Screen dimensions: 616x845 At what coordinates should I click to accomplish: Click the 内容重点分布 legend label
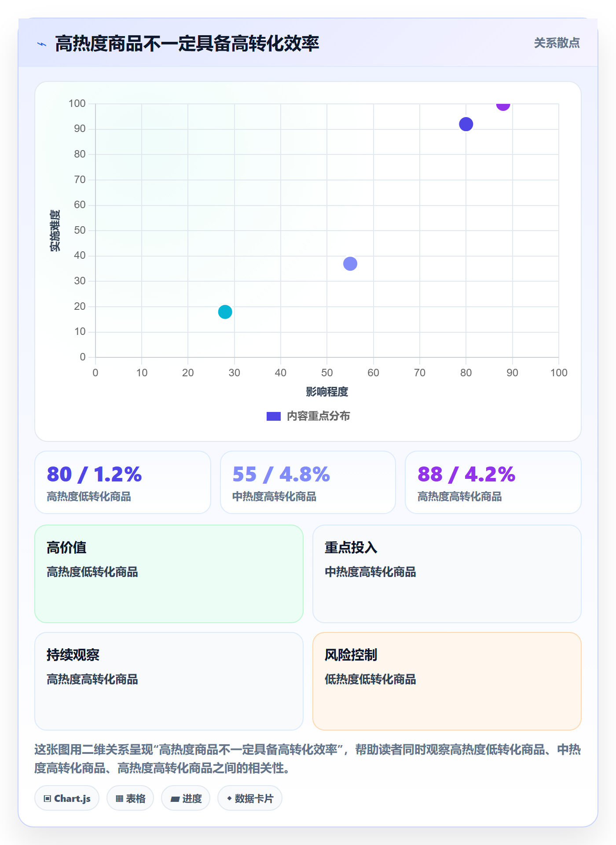click(318, 416)
